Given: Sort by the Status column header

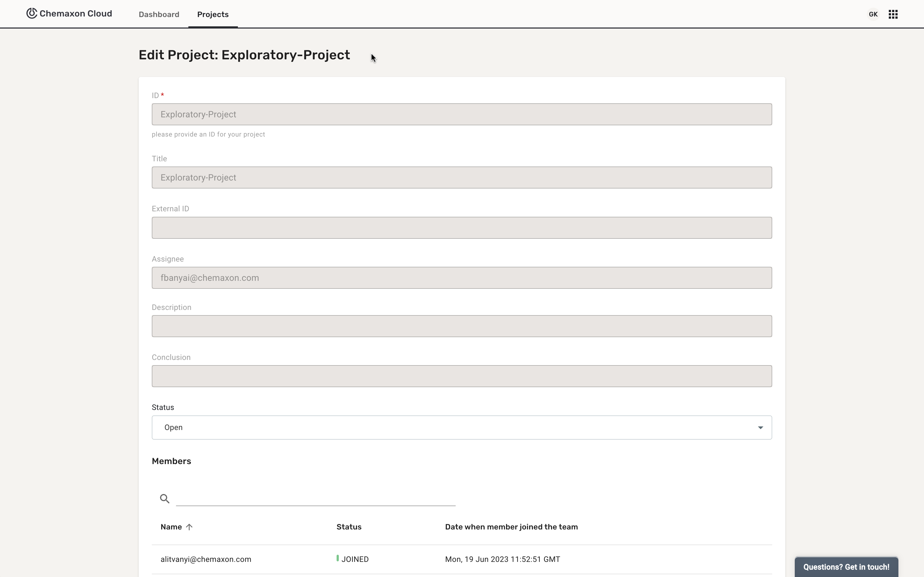Looking at the screenshot, I should [349, 527].
